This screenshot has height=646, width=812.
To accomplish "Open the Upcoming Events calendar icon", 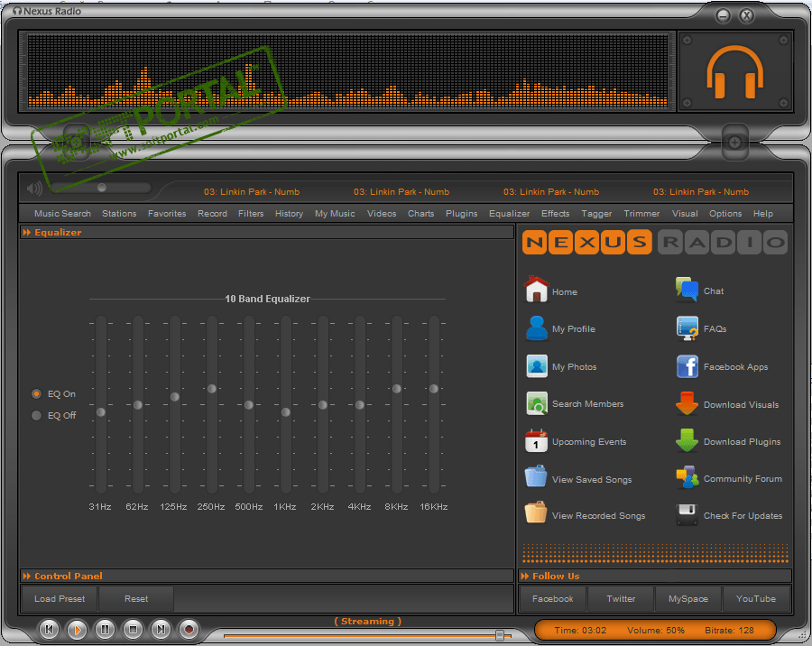I will tap(536, 441).
